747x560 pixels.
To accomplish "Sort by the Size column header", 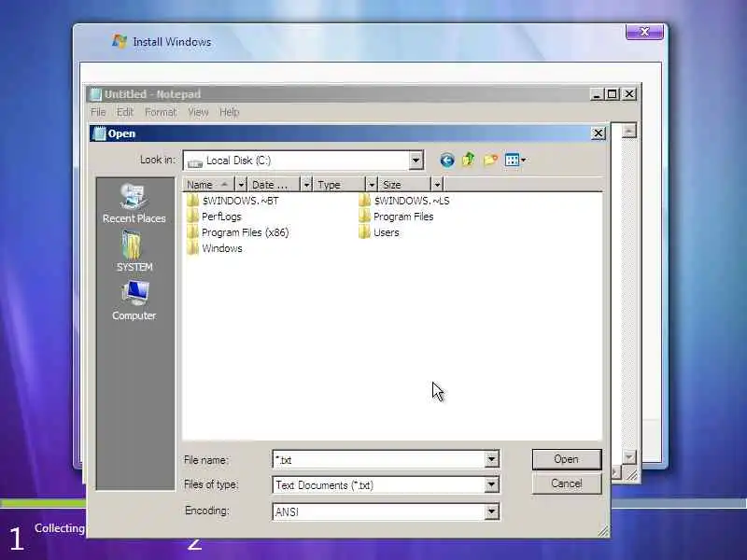I will (404, 184).
